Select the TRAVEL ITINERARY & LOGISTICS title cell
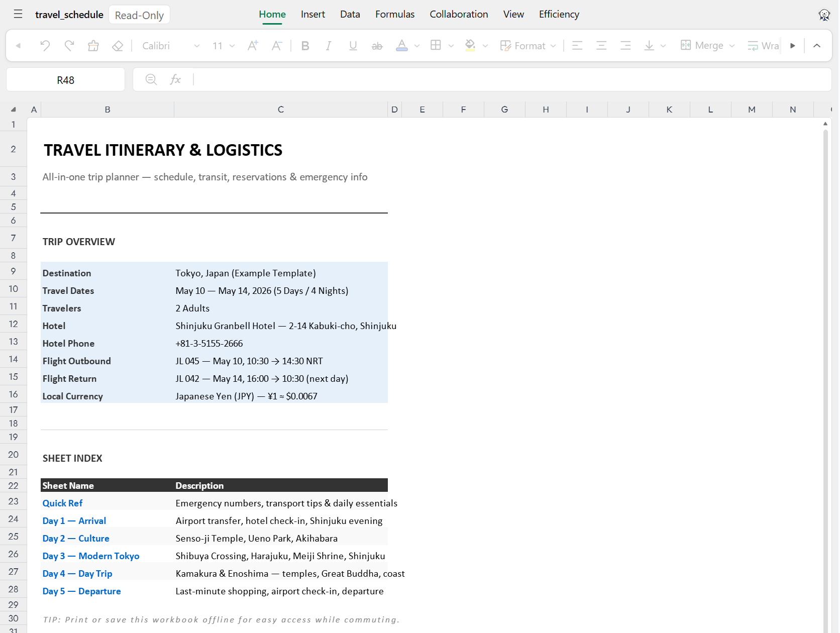Viewport: 840px width, 633px height. click(163, 150)
